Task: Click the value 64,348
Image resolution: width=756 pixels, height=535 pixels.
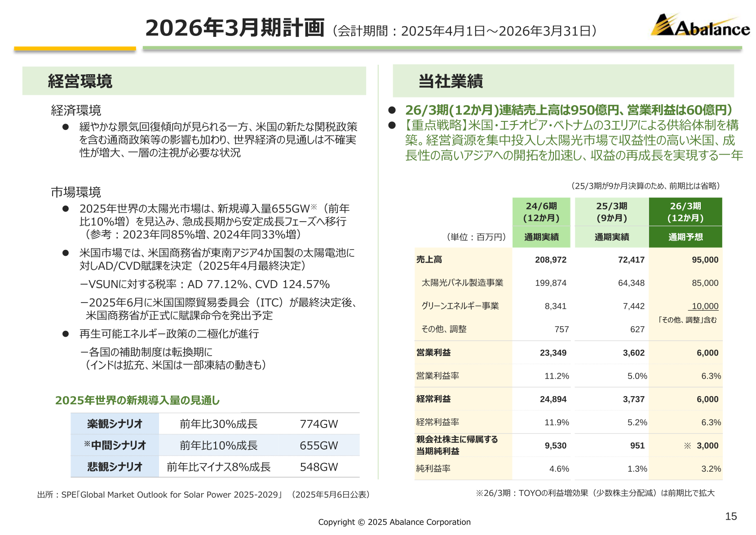Action: 631,283
